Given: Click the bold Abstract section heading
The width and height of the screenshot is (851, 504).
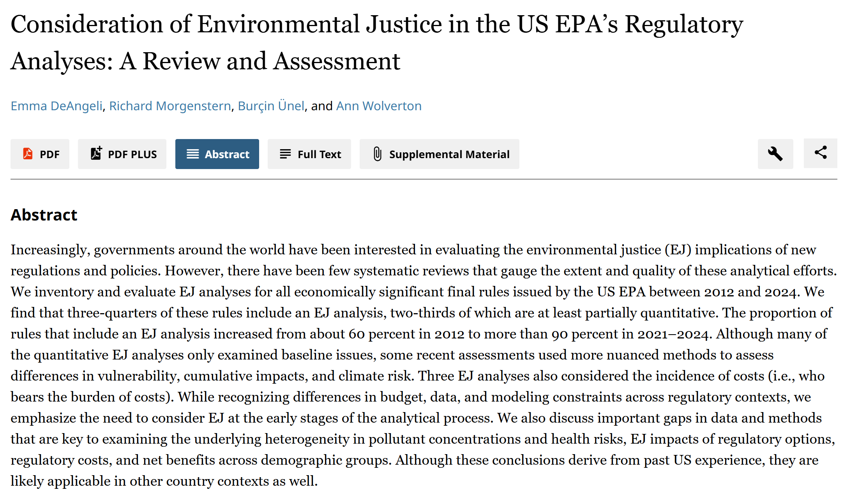Looking at the screenshot, I should [x=44, y=215].
